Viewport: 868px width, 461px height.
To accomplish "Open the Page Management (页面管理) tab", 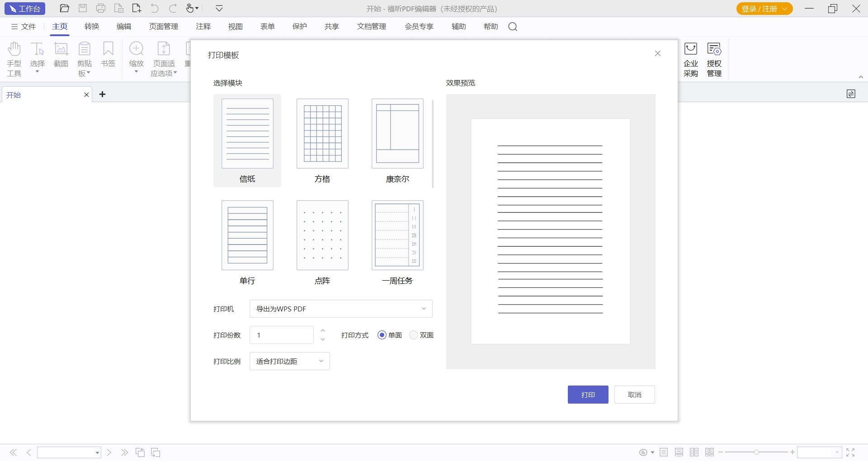I will point(164,27).
